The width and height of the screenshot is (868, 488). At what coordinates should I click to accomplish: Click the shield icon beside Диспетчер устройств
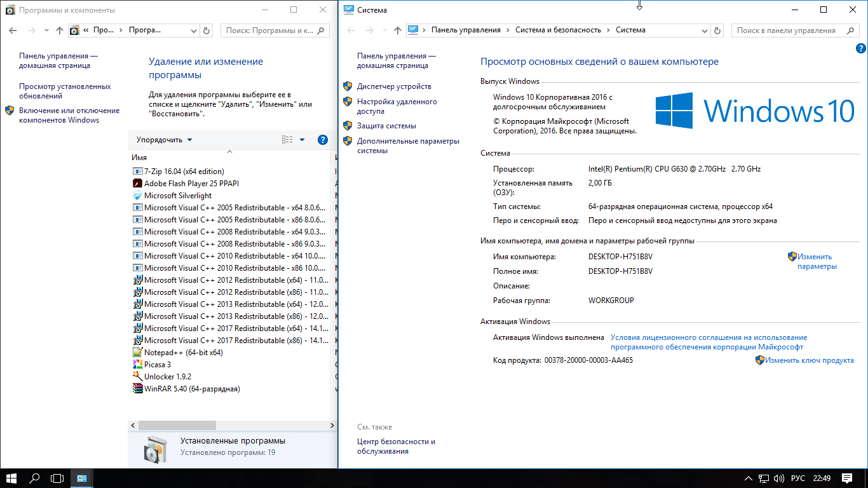(348, 86)
